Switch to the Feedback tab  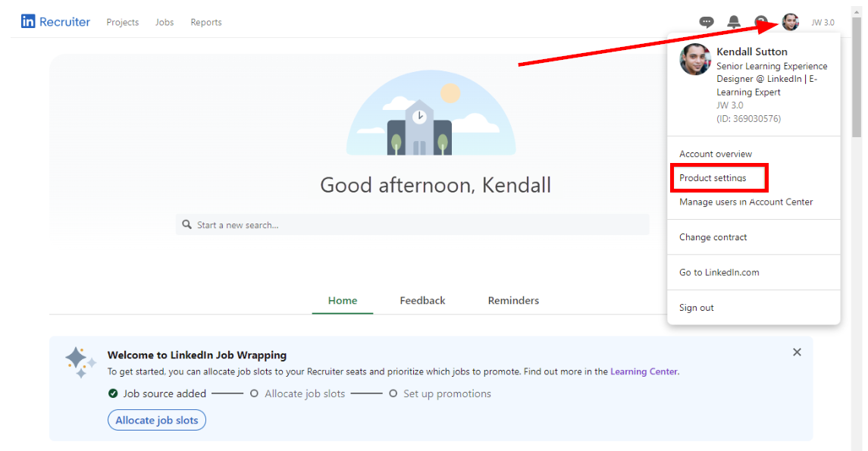tap(422, 300)
